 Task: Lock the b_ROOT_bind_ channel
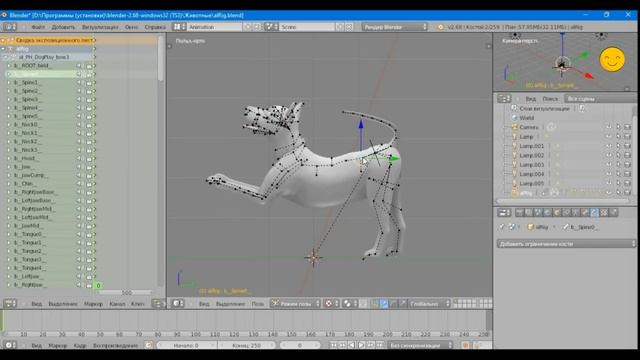coord(89,66)
